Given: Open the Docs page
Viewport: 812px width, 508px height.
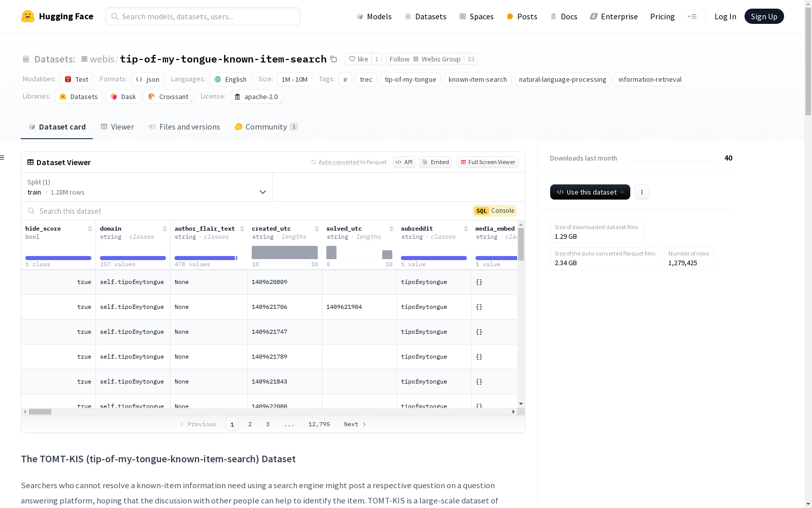Looking at the screenshot, I should (x=564, y=16).
